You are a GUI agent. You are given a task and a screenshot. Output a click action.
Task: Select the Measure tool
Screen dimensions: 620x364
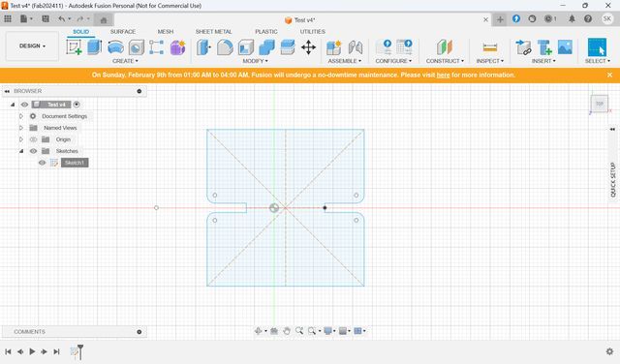pos(489,47)
